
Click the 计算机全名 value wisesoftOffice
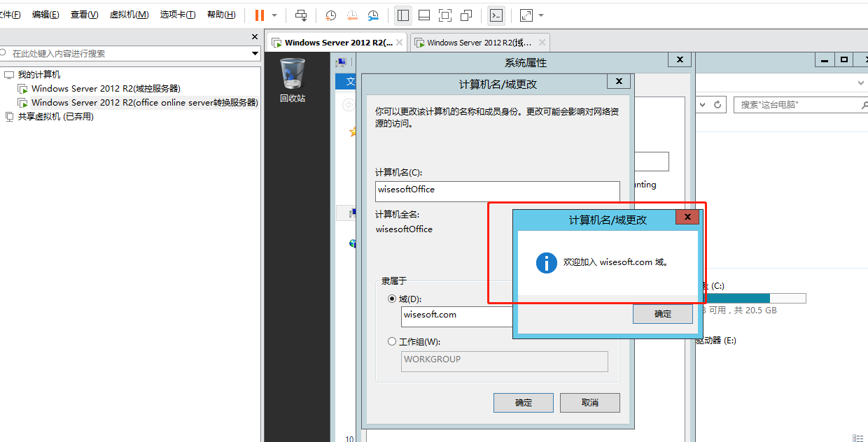click(404, 229)
